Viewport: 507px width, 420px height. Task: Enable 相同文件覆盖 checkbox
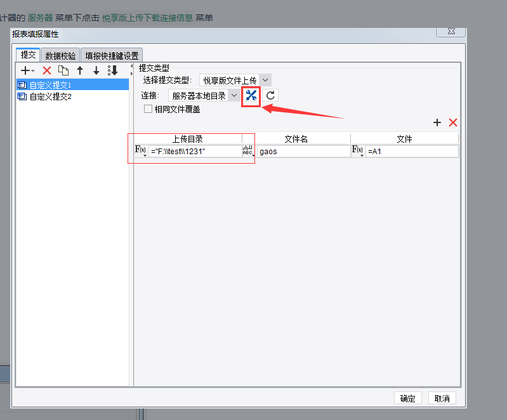148,109
